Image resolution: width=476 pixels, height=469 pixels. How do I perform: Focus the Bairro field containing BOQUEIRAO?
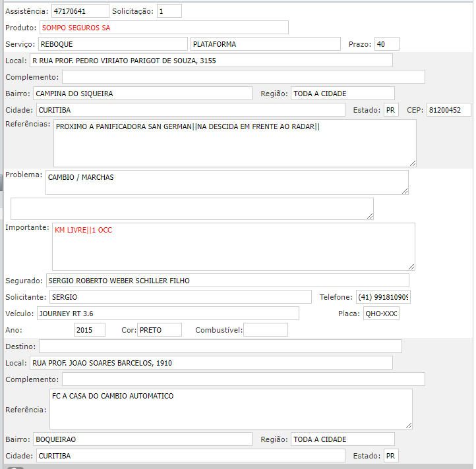tap(142, 439)
